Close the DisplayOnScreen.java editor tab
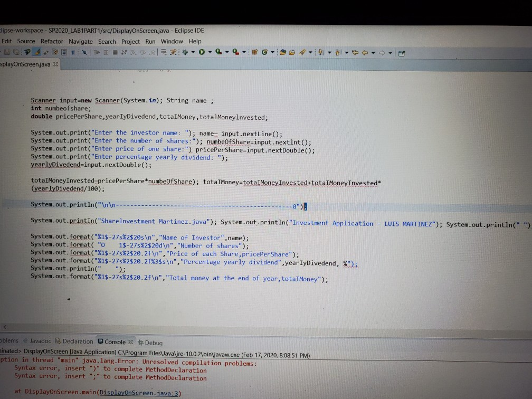Image resolution: width=532 pixels, height=399 pixels. tap(55, 64)
